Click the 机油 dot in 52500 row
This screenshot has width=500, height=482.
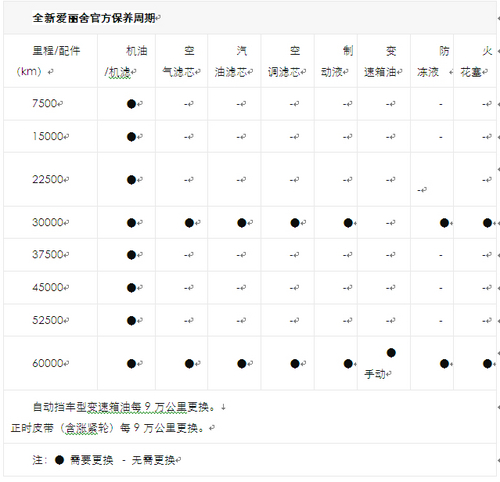(x=131, y=321)
